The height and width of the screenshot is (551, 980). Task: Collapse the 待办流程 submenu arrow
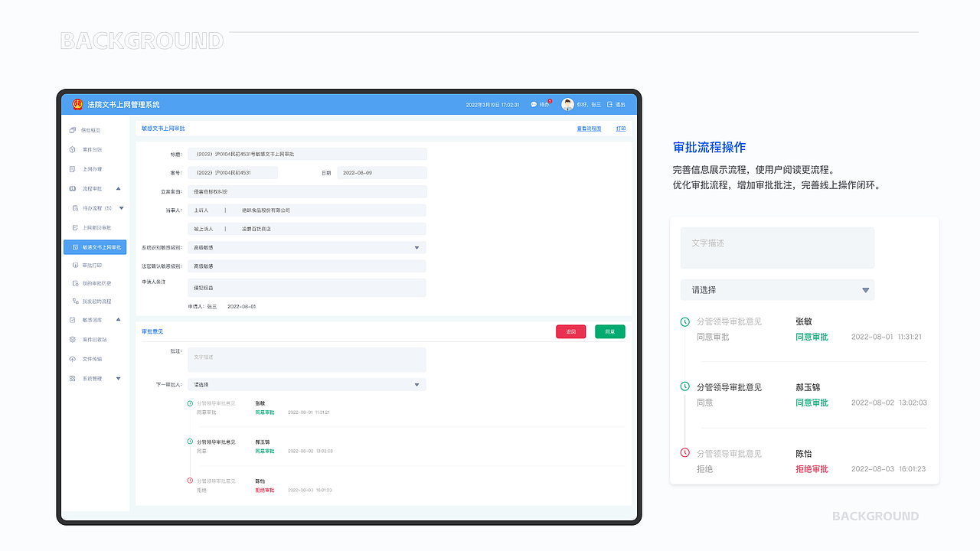pyautogui.click(x=120, y=207)
